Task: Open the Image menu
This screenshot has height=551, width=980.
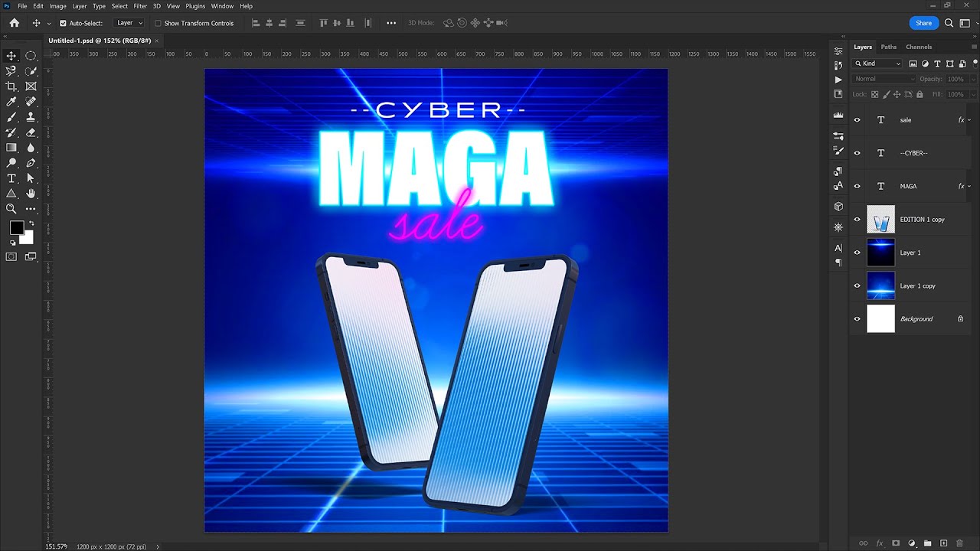Action: pyautogui.click(x=57, y=6)
